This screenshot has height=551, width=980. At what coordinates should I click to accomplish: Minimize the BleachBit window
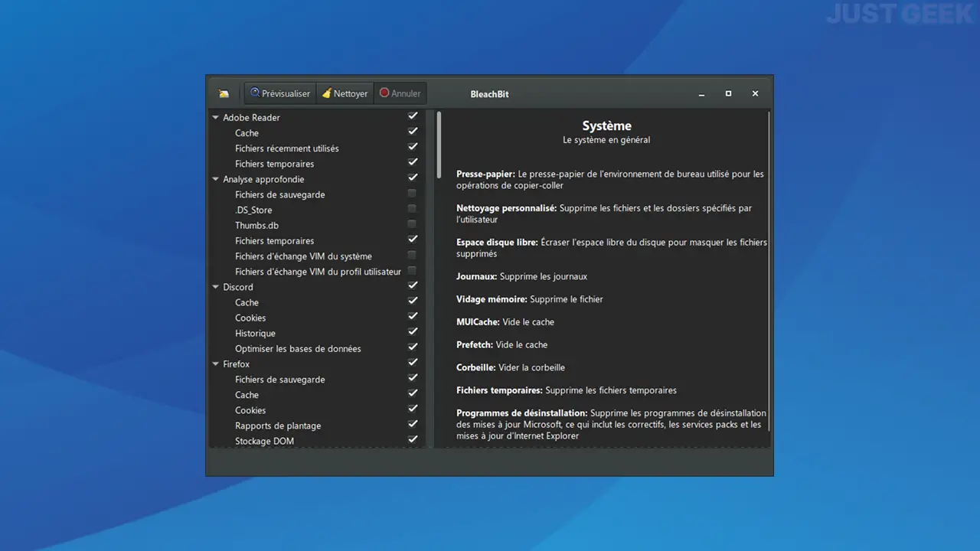701,93
